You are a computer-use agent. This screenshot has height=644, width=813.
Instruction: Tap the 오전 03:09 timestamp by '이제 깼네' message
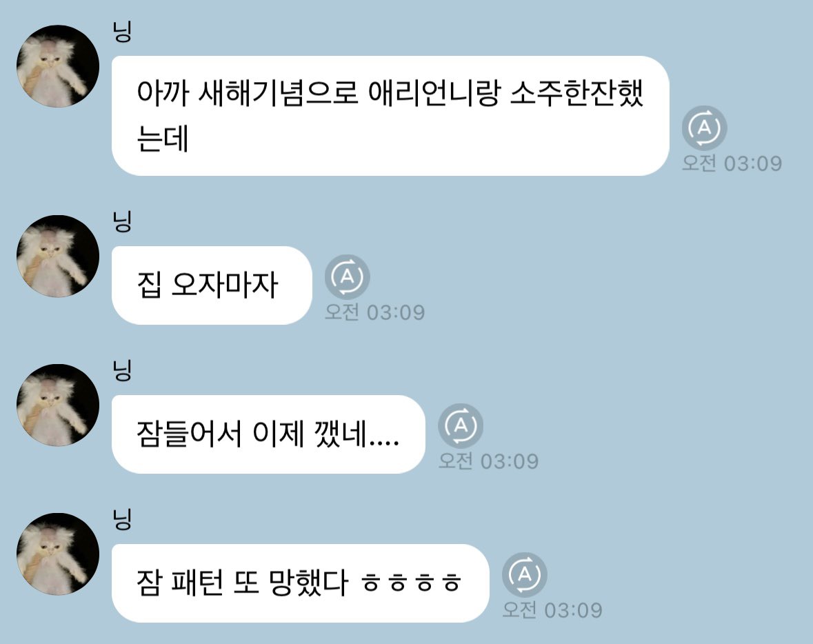click(x=488, y=461)
